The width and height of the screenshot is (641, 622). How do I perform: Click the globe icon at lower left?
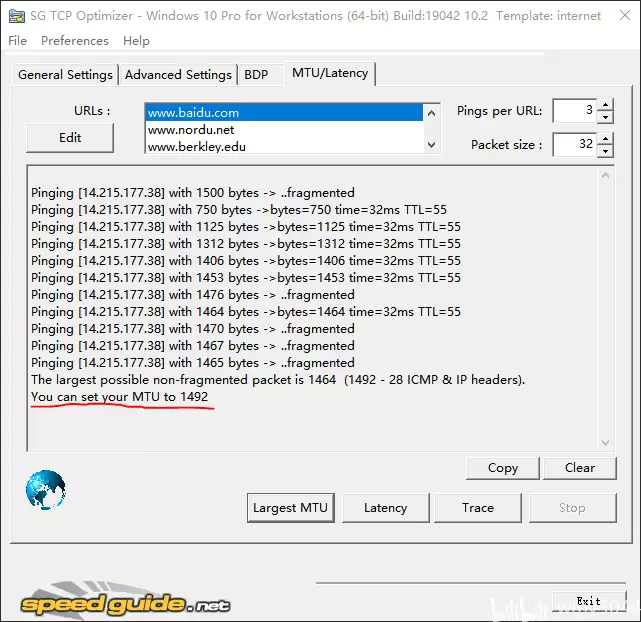(x=45, y=490)
